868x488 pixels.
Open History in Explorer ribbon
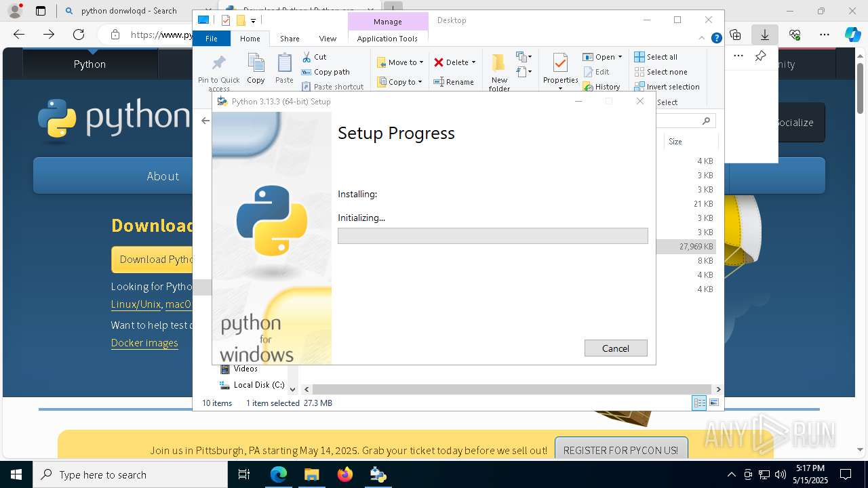(x=601, y=87)
